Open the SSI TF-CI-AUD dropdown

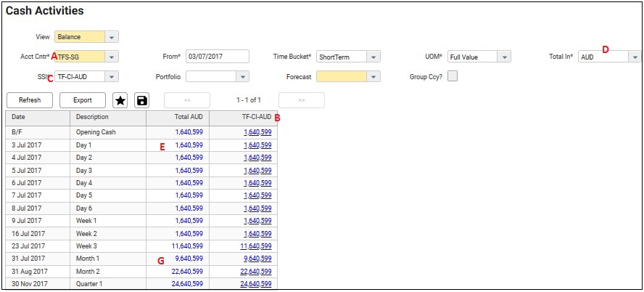click(x=111, y=76)
